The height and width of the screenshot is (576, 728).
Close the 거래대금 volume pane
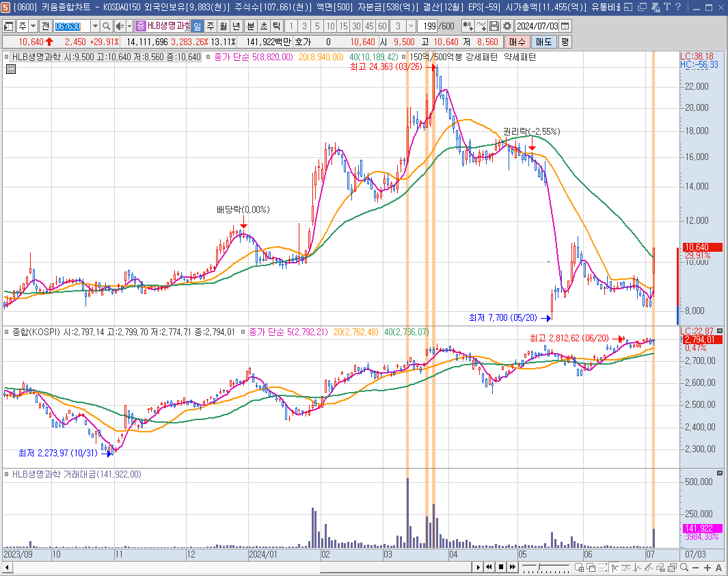point(720,473)
